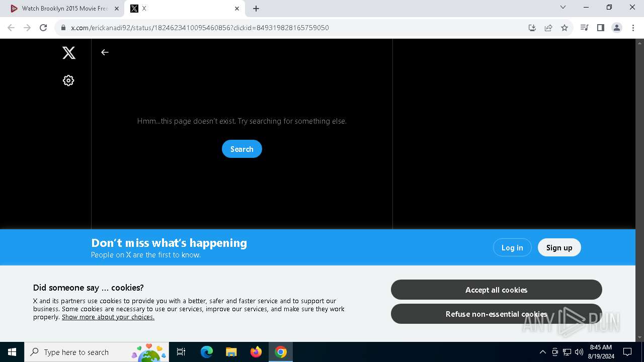Open Task View on taskbar
Screen dimensions: 644x362
181,352
